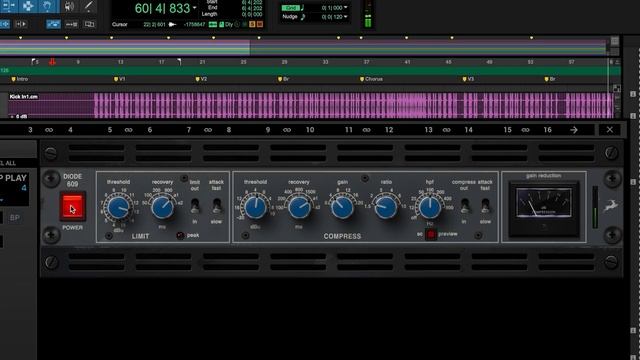
Task: Click the P PLAY text on left panel
Action: coord(13,178)
